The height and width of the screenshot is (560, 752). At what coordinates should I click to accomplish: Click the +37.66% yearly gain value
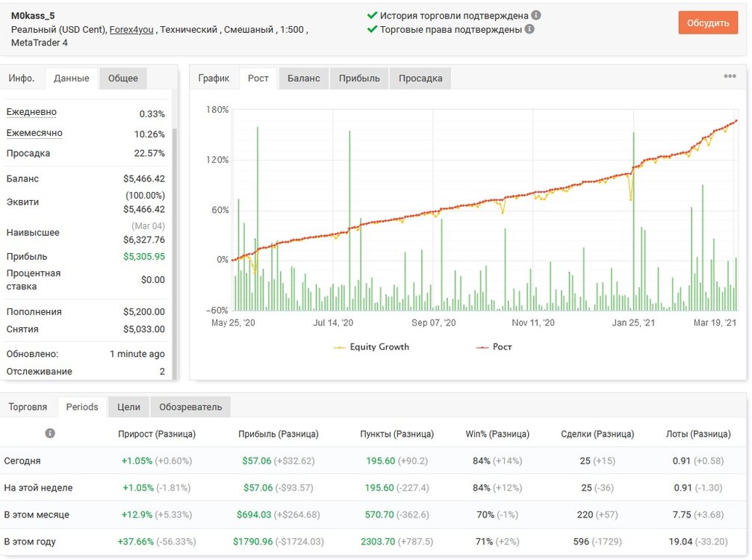point(136,542)
